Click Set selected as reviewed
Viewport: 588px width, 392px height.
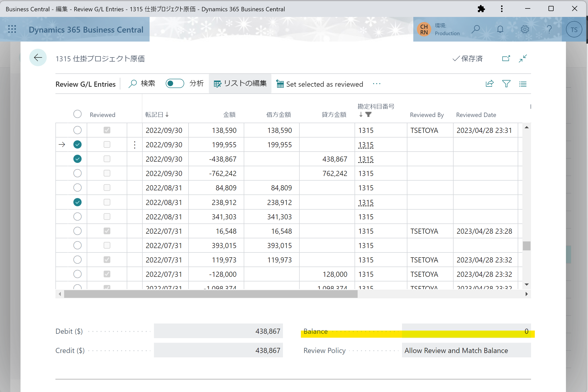click(x=320, y=84)
